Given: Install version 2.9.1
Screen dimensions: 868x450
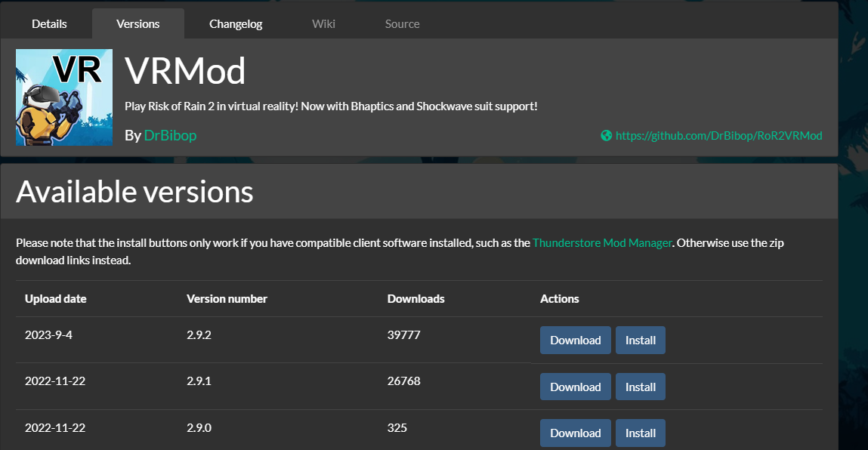Looking at the screenshot, I should 641,387.
